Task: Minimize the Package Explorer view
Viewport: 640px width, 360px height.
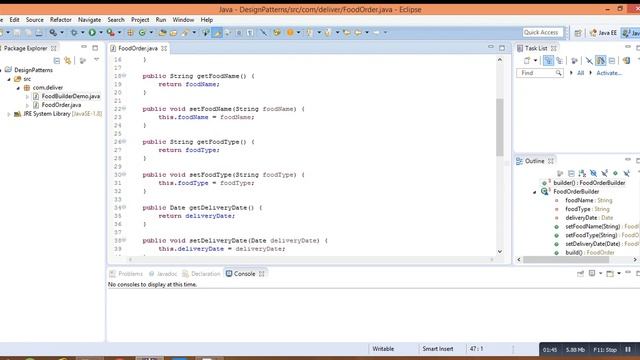Action: pyautogui.click(x=84, y=47)
